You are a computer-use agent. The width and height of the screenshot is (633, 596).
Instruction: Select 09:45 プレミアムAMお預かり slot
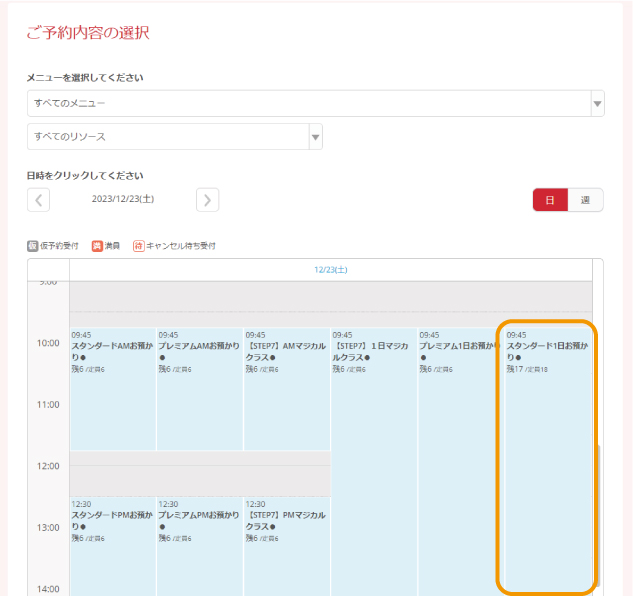pyautogui.click(x=200, y=389)
